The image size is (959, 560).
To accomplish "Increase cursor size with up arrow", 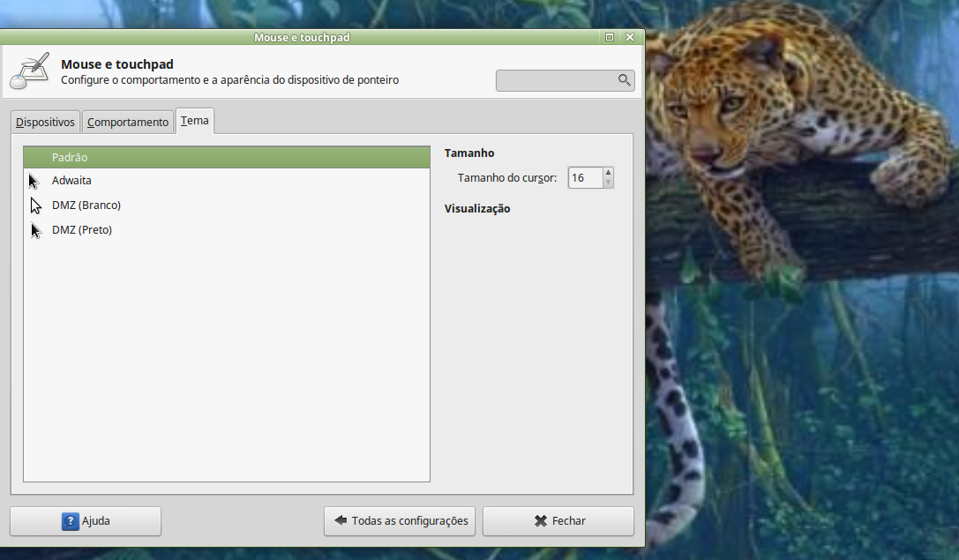I will pos(608,173).
